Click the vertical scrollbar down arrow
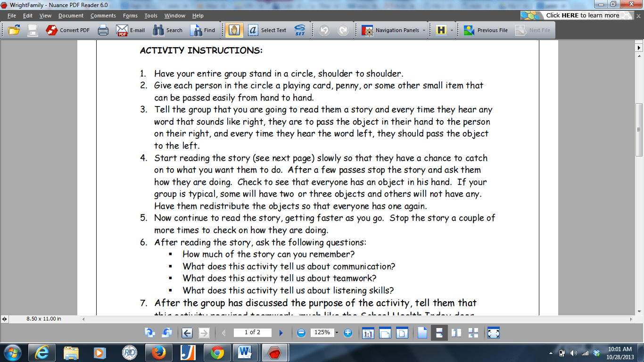The image size is (644, 362). pyautogui.click(x=639, y=311)
